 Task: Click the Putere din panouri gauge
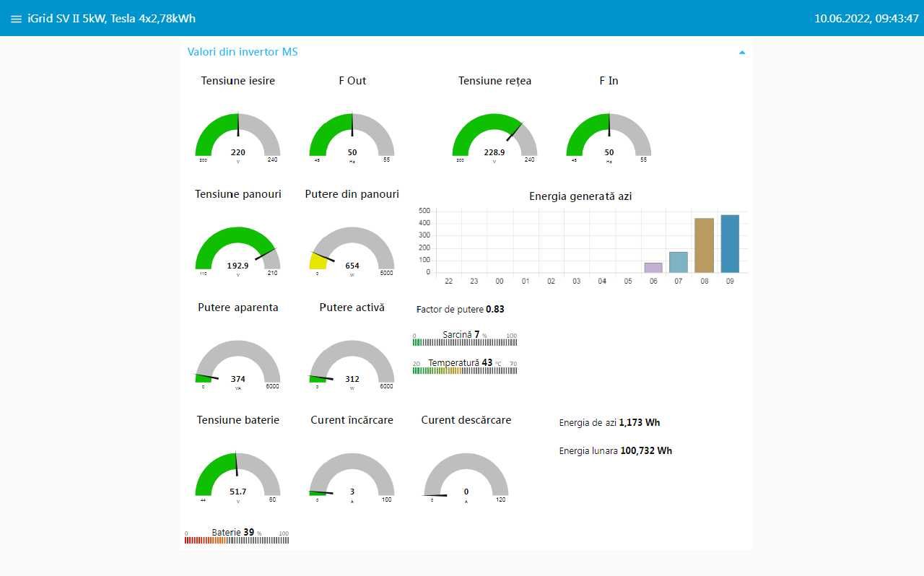point(352,251)
